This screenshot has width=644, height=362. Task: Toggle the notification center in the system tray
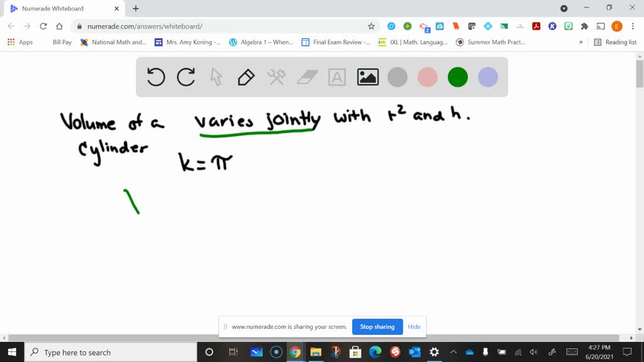[x=627, y=353]
